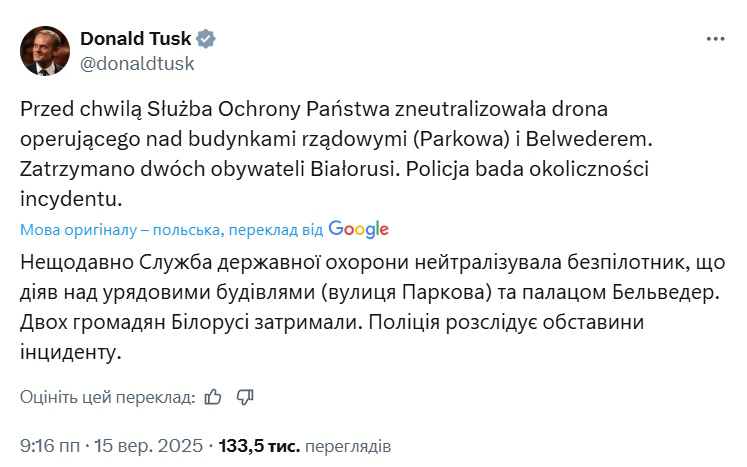Open the more options three-dot menu
This screenshot has width=747, height=467.
pos(715,39)
